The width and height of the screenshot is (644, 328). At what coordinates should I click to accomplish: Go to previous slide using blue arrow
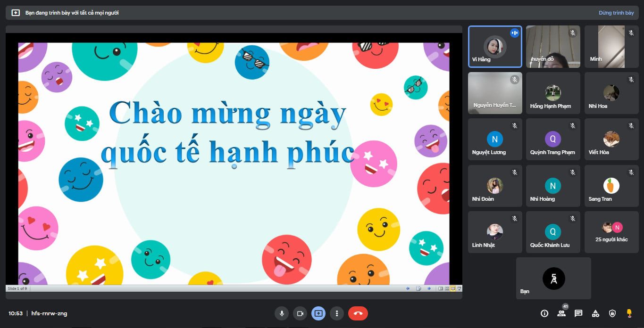408,288
